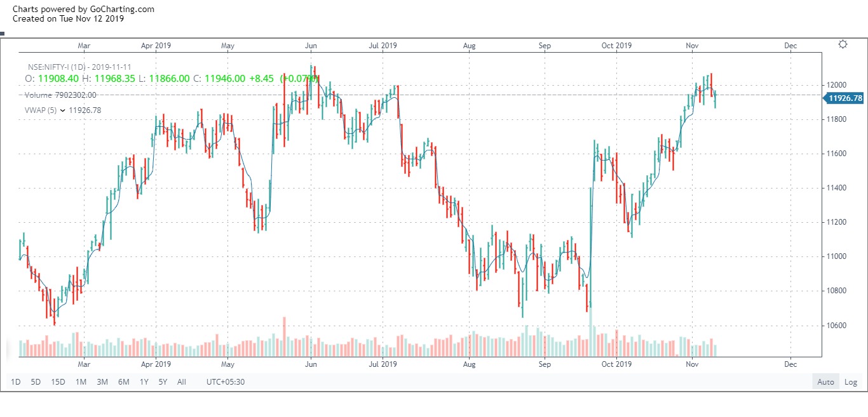Choose the 1M timeframe
The width and height of the screenshot is (868, 417).
tap(80, 381)
